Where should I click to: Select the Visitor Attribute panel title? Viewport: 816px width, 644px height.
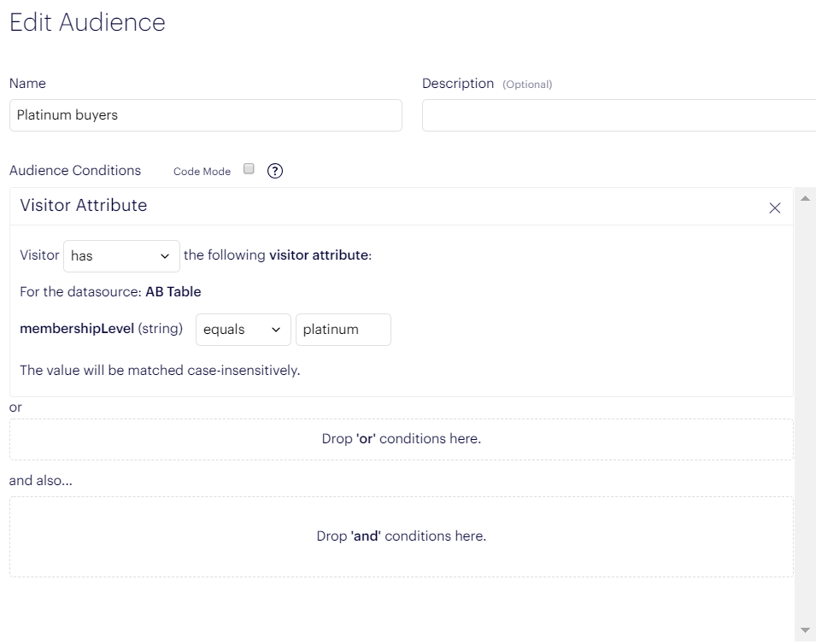click(x=84, y=205)
